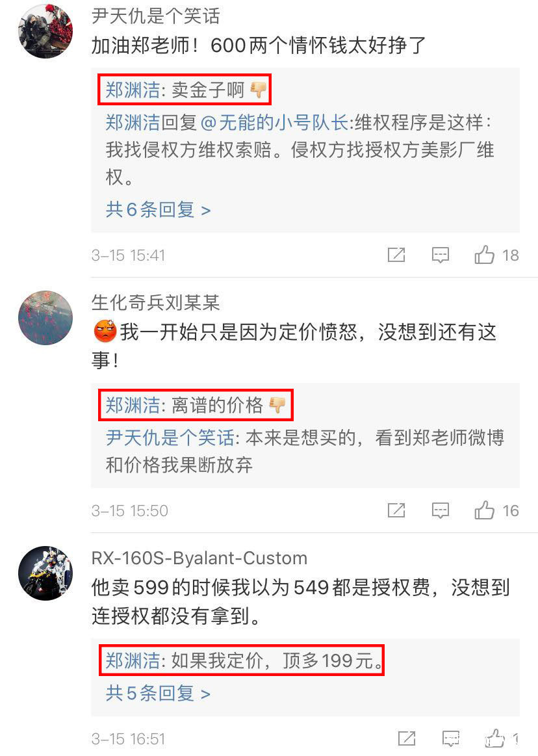Screen dimensions: 538x756
Task: Tap reply icon on the 3-15 15:41 comment
Action: pos(440,255)
